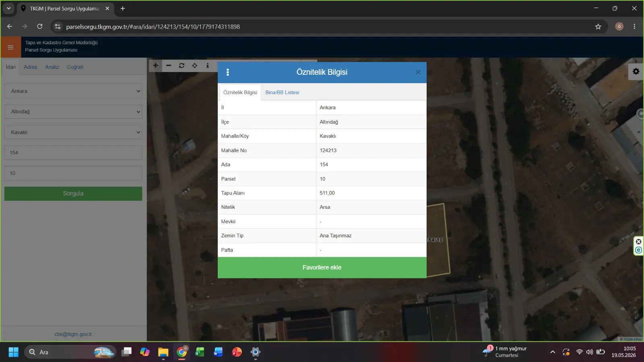Click the green Sorgula button
This screenshot has height=362, width=644.
point(73,193)
